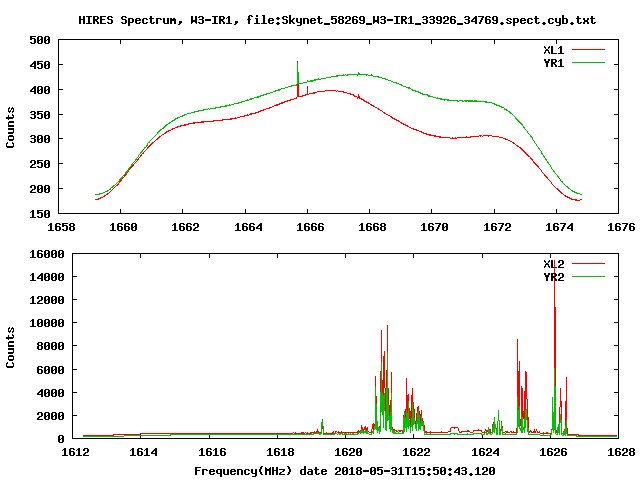Click the 10000 tick on lower y-axis
640x480 pixels.
click(x=47, y=323)
